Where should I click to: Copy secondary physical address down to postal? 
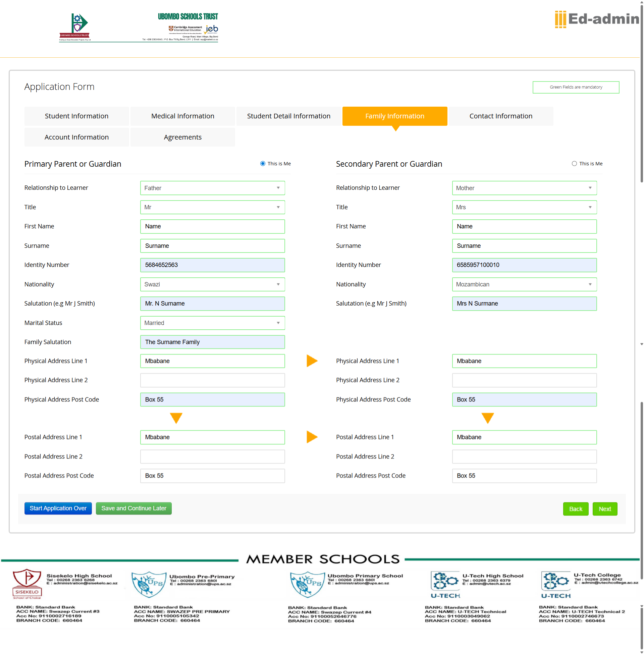click(487, 418)
